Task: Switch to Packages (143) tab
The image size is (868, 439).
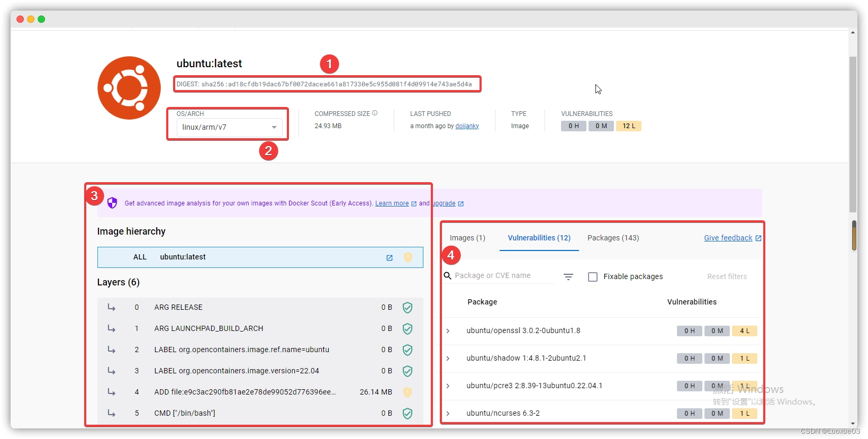Action: click(x=613, y=238)
